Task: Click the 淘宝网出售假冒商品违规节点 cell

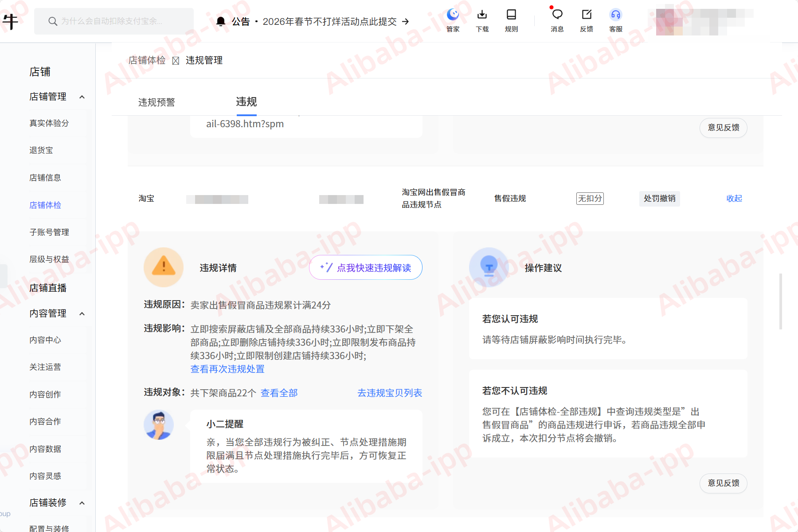Action: point(434,198)
